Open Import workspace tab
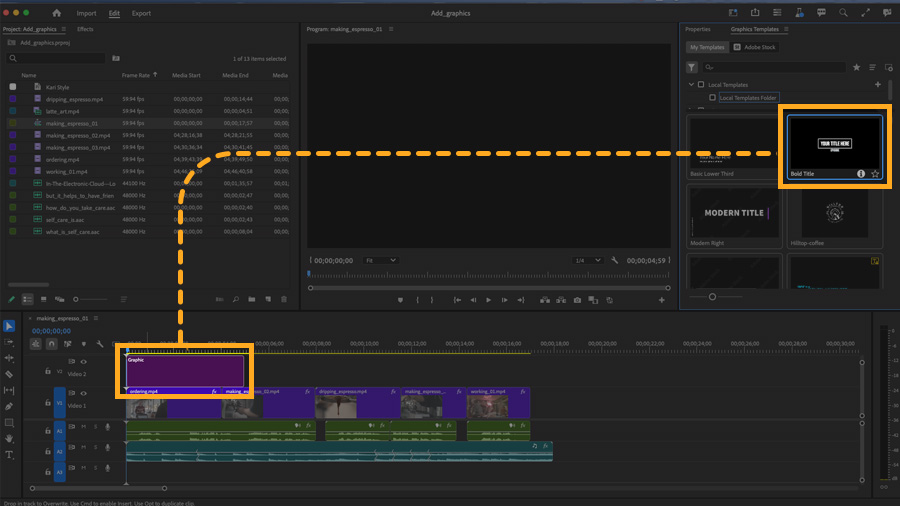This screenshot has width=900, height=506. point(87,13)
